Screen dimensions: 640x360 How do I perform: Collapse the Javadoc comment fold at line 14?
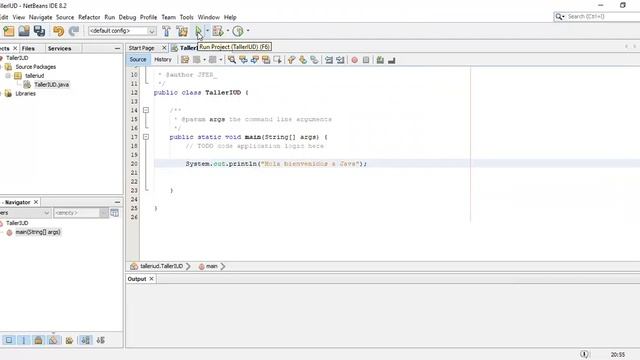tap(146, 110)
